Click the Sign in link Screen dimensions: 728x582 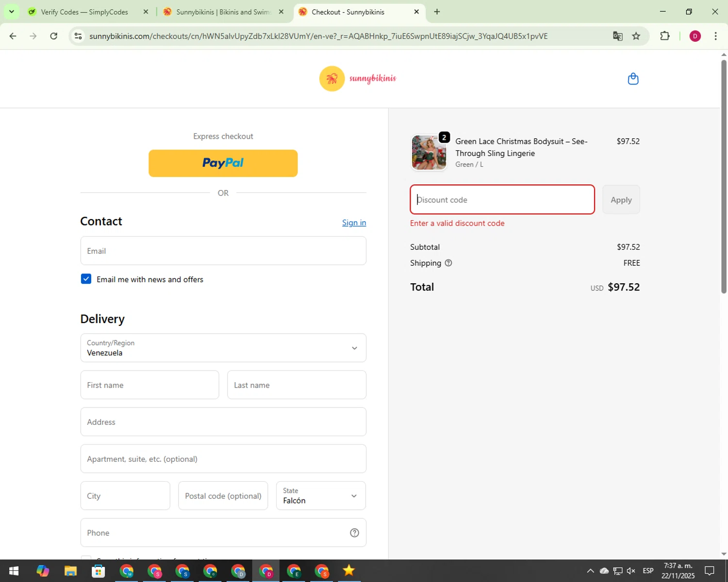pyautogui.click(x=354, y=223)
